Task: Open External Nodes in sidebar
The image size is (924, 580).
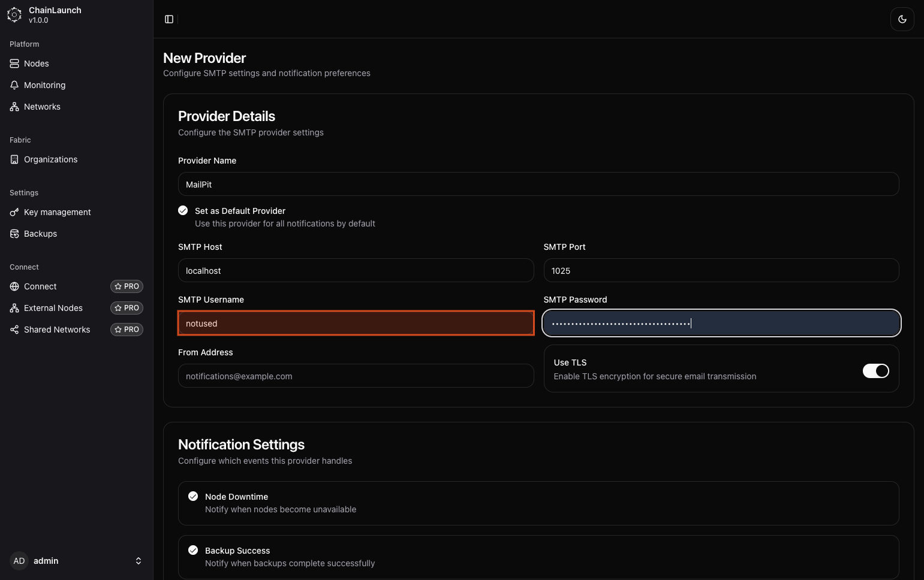Action: [x=53, y=308]
